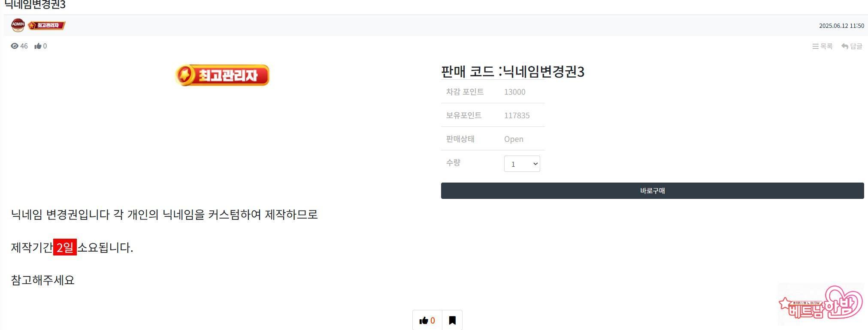The height and width of the screenshot is (330, 868).
Task: Click the post date 2025.06.12 11:50
Action: [841, 26]
